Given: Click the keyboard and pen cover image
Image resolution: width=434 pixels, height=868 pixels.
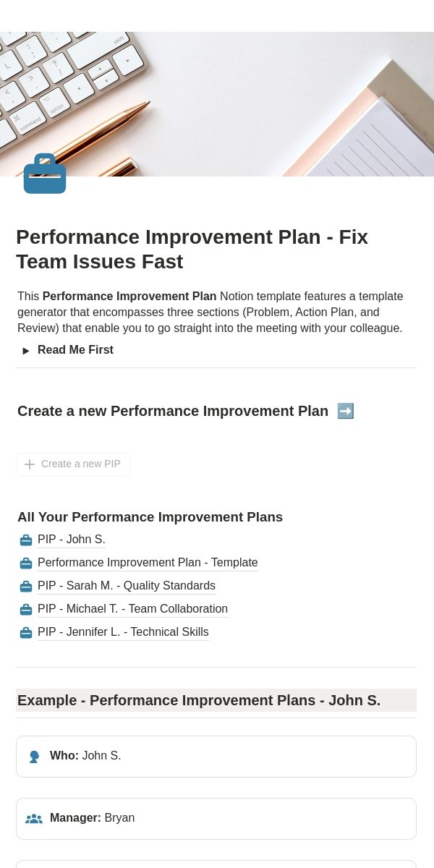Looking at the screenshot, I should [217, 104].
